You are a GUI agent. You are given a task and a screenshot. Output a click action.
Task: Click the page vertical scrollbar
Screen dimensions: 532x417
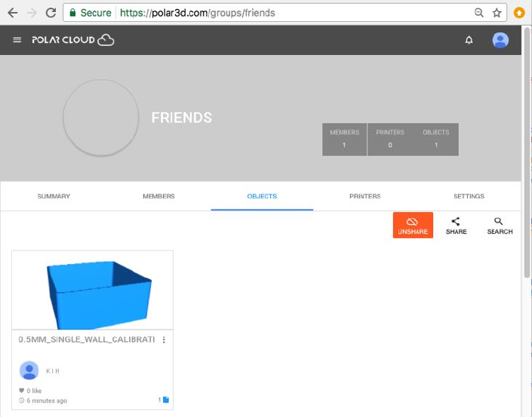(527, 152)
